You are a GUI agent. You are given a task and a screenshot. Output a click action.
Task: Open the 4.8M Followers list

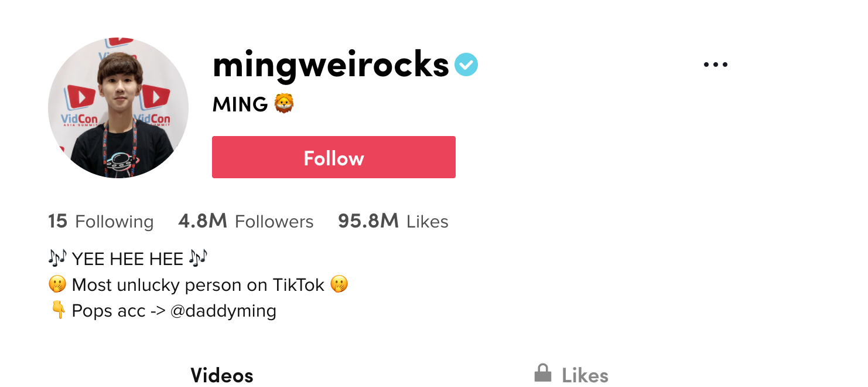tap(246, 221)
